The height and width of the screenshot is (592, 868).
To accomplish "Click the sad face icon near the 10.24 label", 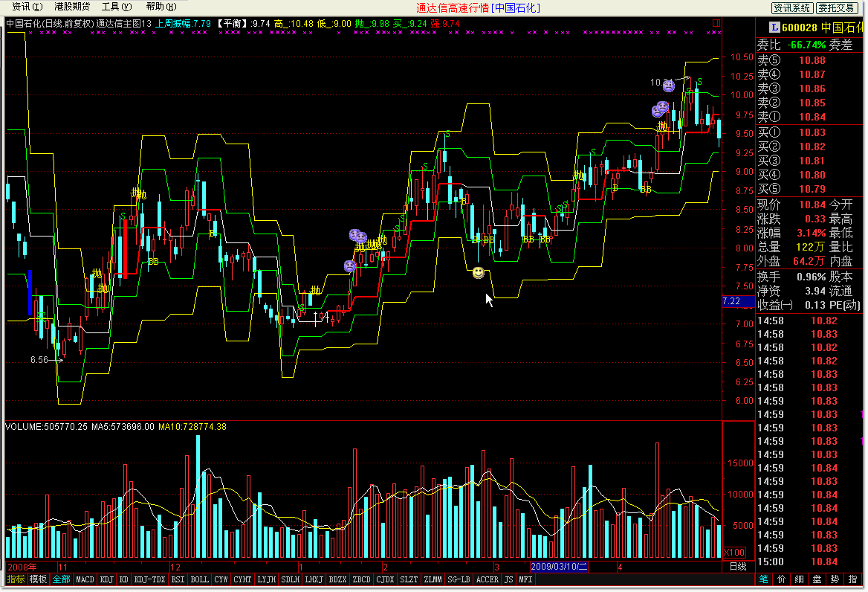I will (669, 86).
